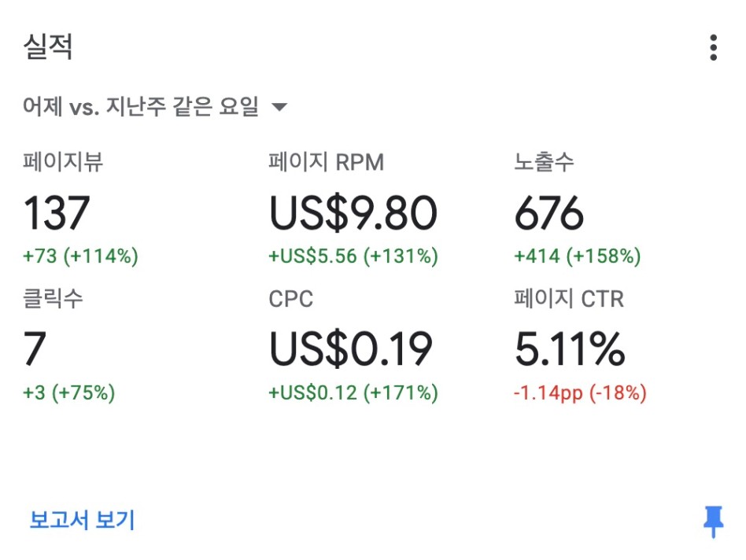Click the blue pin icon
The width and height of the screenshot is (746, 560).
[713, 521]
